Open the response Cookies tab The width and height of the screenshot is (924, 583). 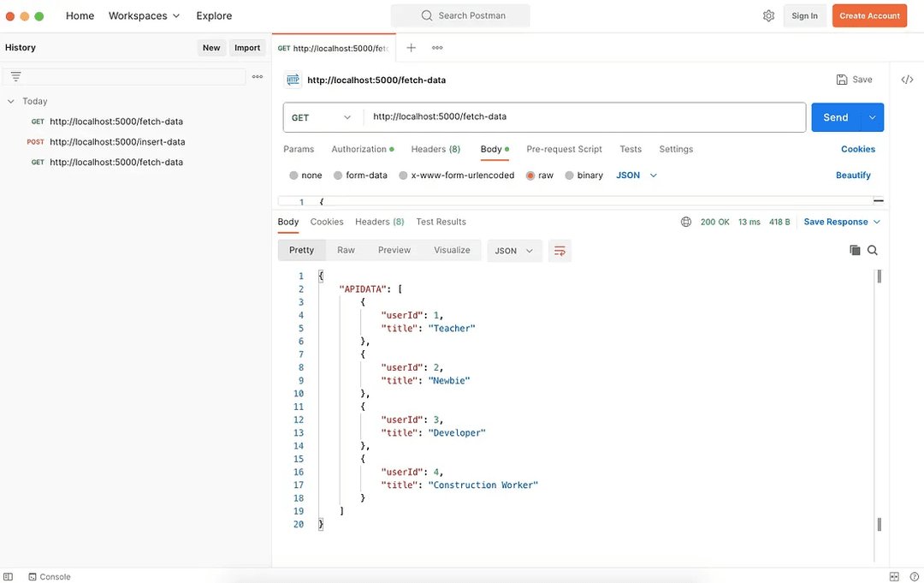(327, 223)
